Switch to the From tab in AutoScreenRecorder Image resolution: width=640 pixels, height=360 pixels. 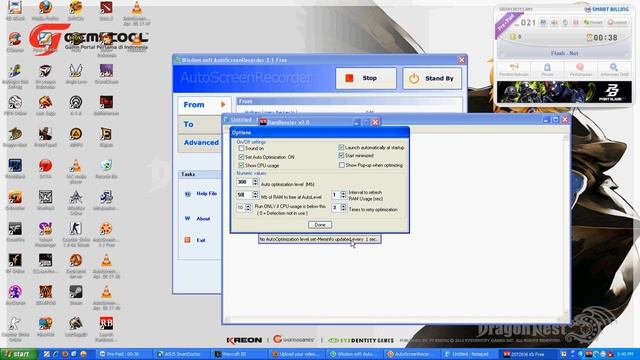(204, 105)
